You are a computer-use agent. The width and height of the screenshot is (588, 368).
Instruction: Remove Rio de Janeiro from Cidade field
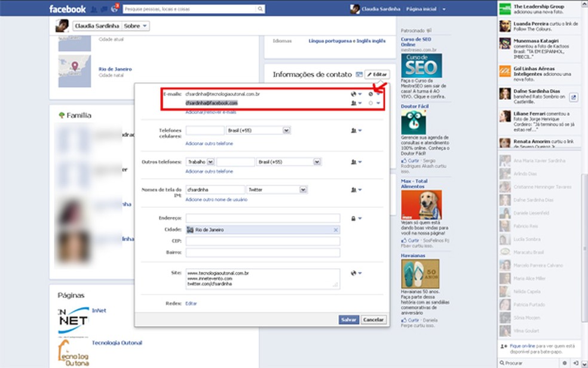click(x=336, y=230)
